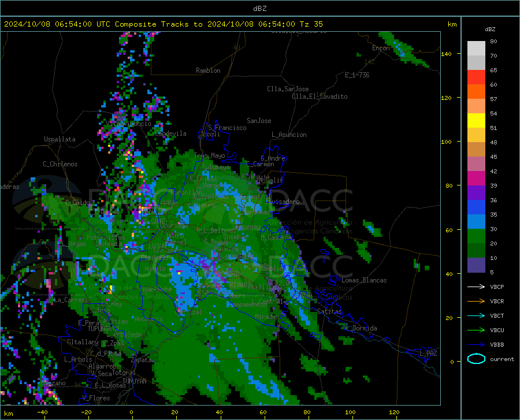The height and width of the screenshot is (420, 520).
Task: Click the green VBCU arrow icon
Action: click(476, 330)
